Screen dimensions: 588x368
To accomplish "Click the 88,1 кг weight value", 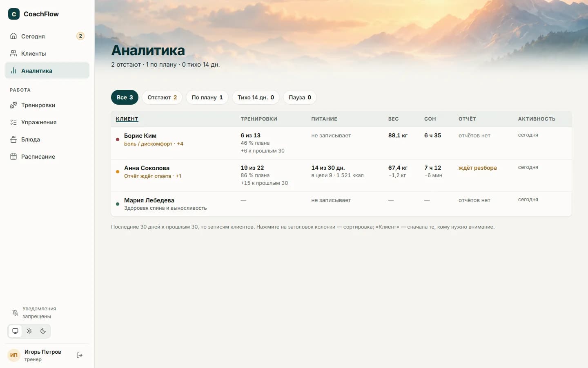I will point(398,135).
